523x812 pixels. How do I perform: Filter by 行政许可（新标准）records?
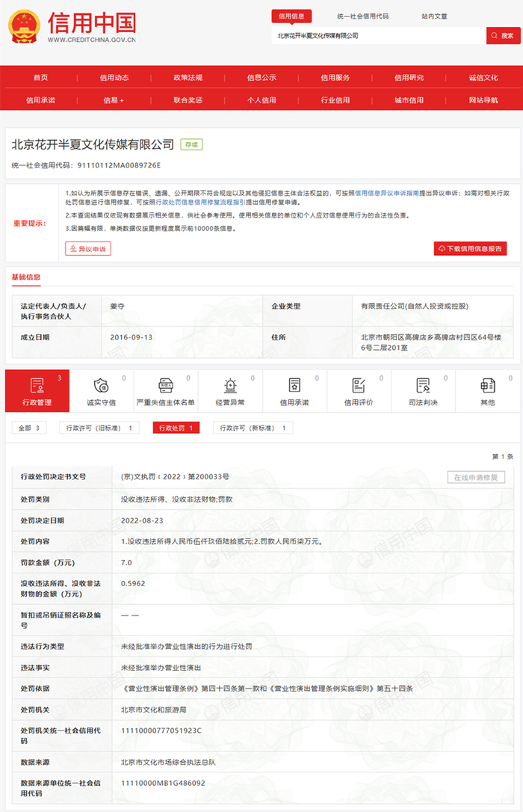point(253,428)
